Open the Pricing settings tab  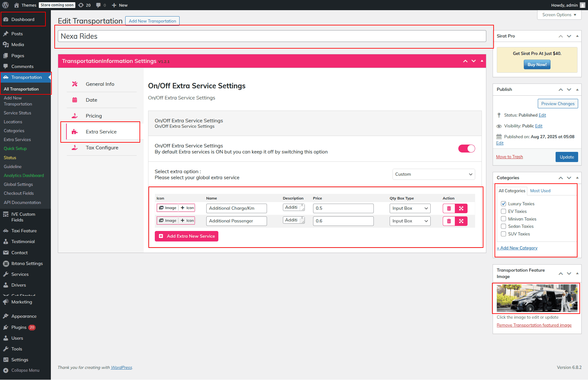coord(94,116)
